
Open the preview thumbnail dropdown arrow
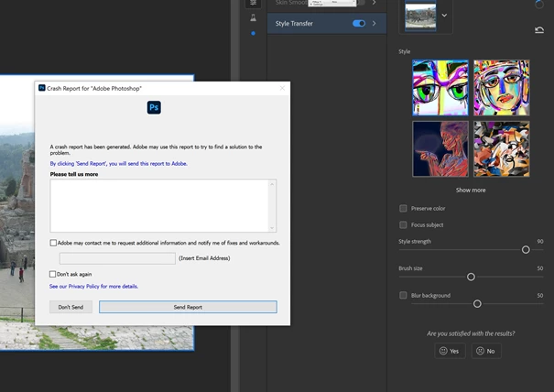444,16
